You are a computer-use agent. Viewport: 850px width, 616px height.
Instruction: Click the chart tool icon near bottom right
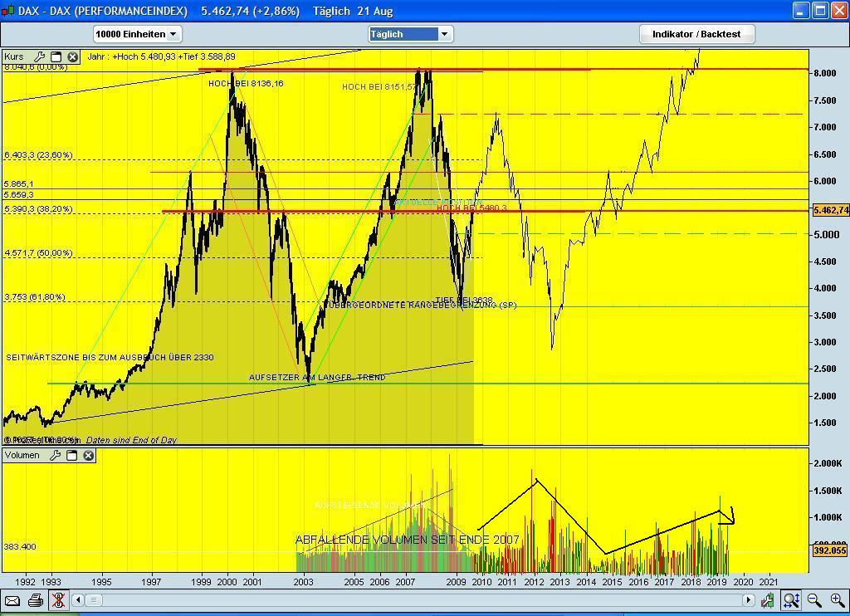(x=768, y=599)
